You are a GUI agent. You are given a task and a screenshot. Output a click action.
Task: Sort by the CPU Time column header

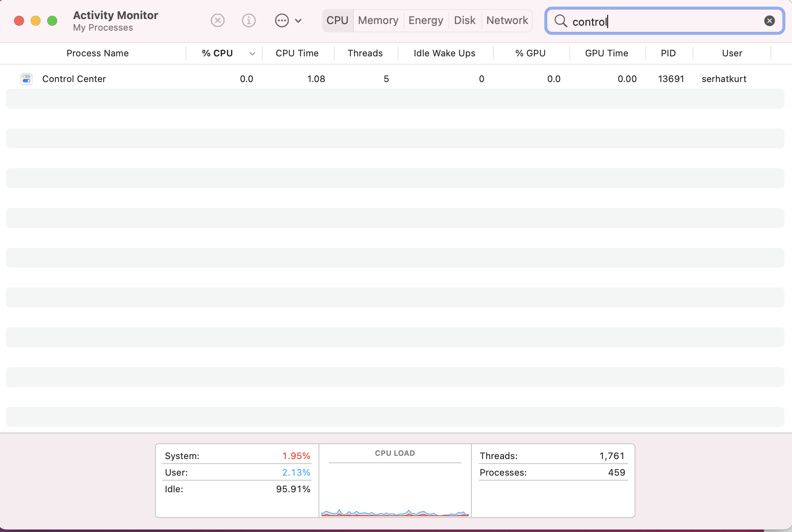(x=297, y=53)
